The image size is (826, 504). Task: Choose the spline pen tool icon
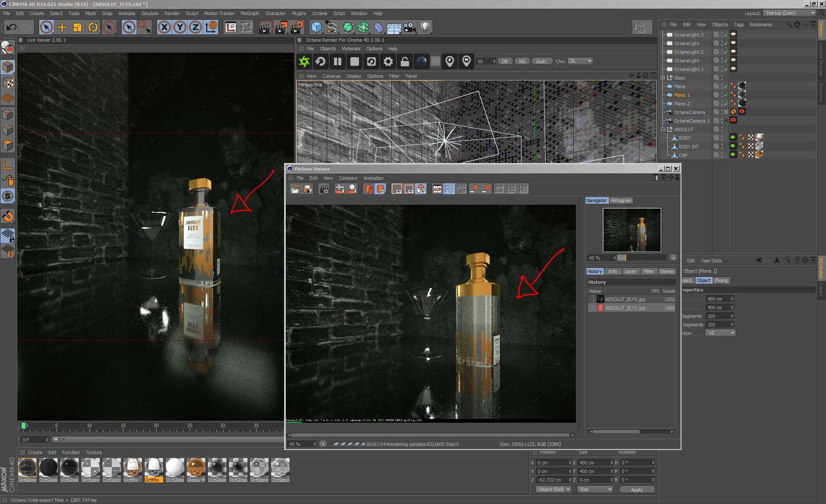(332, 27)
